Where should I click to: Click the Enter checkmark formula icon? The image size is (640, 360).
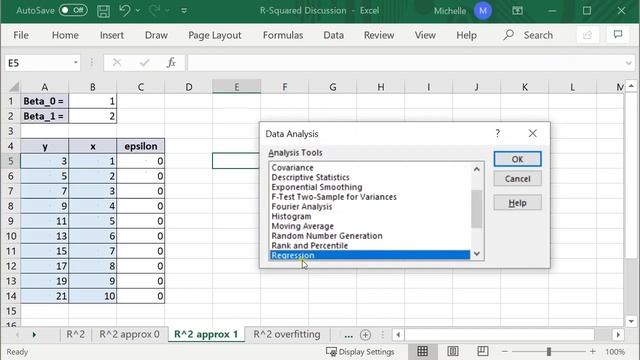[x=144, y=62]
